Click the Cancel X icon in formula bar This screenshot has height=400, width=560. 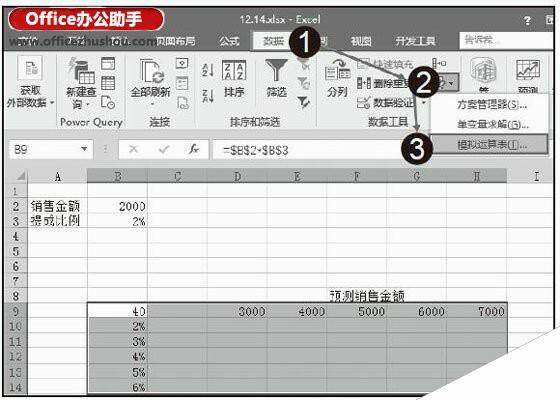(x=134, y=149)
